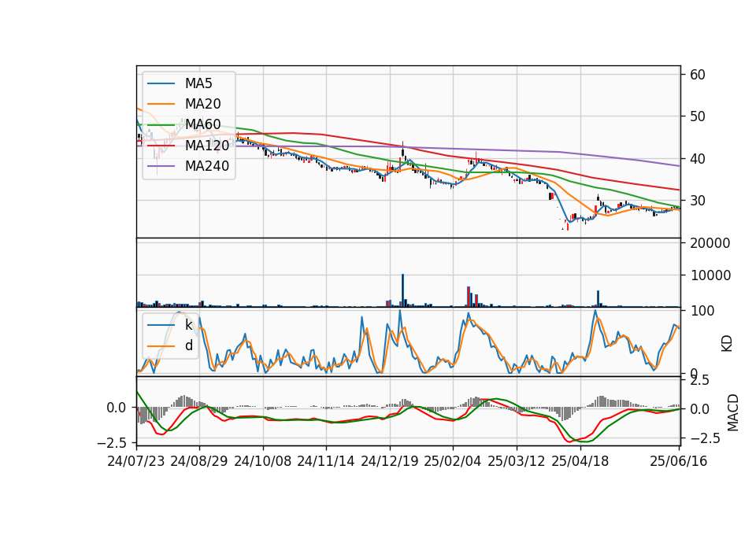Click the 25/04/18 date axis label
This screenshot has height=543, width=756.
(580, 461)
